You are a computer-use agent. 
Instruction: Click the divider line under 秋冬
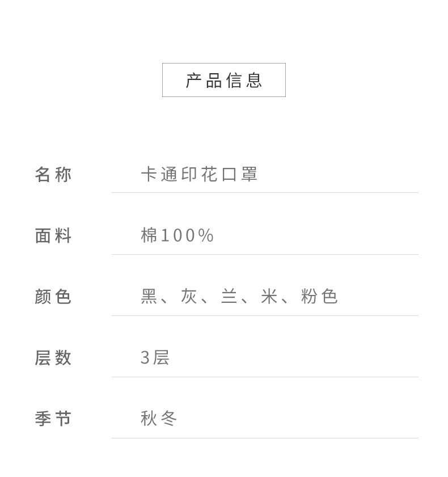coord(265,438)
